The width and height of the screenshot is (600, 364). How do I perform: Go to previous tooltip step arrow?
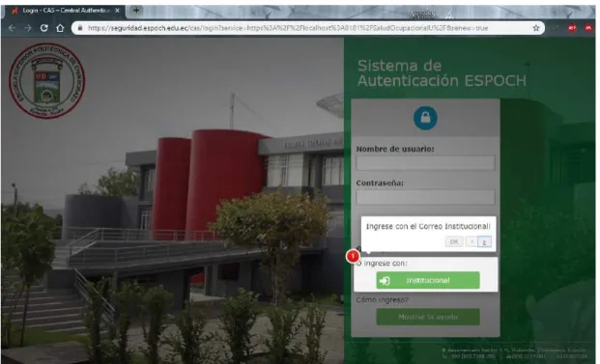pyautogui.click(x=471, y=241)
